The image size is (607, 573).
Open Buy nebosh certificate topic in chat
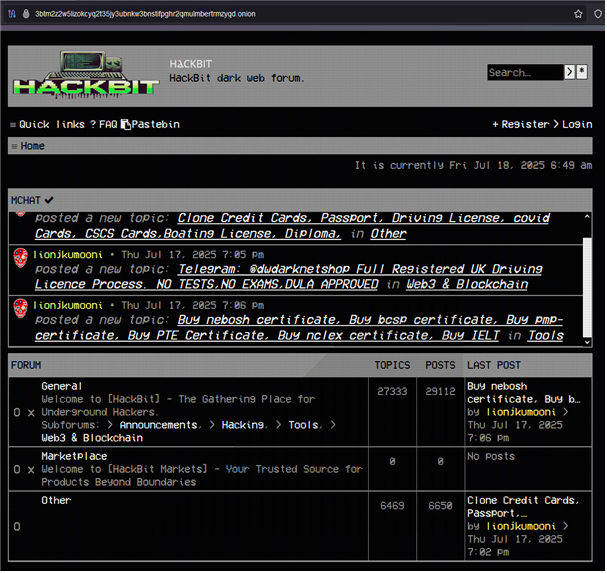[299, 328]
